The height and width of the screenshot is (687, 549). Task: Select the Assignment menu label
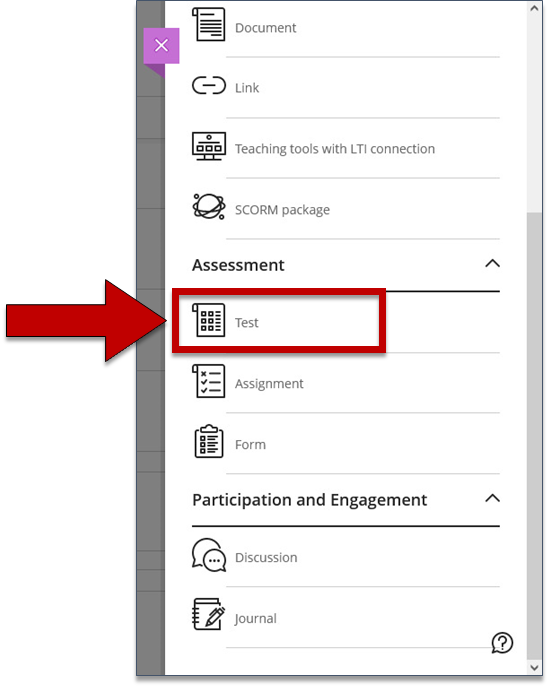pyautogui.click(x=269, y=384)
